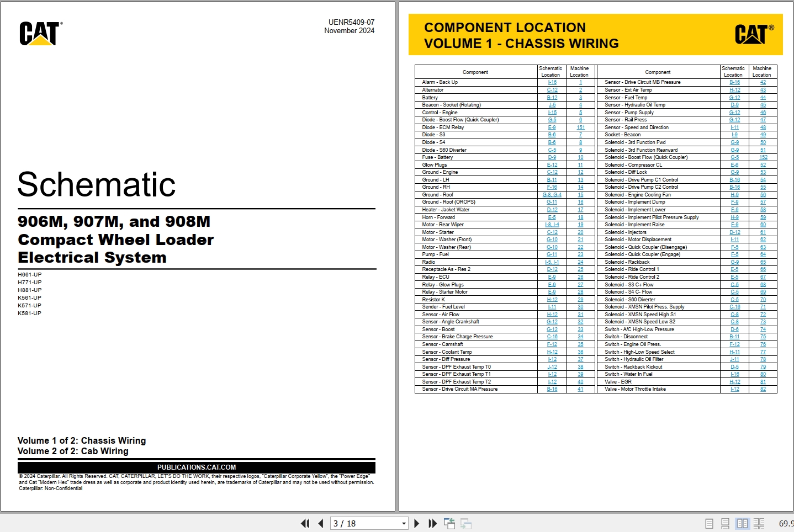Jump to the last page
This screenshot has height=532, width=794.
pyautogui.click(x=433, y=523)
